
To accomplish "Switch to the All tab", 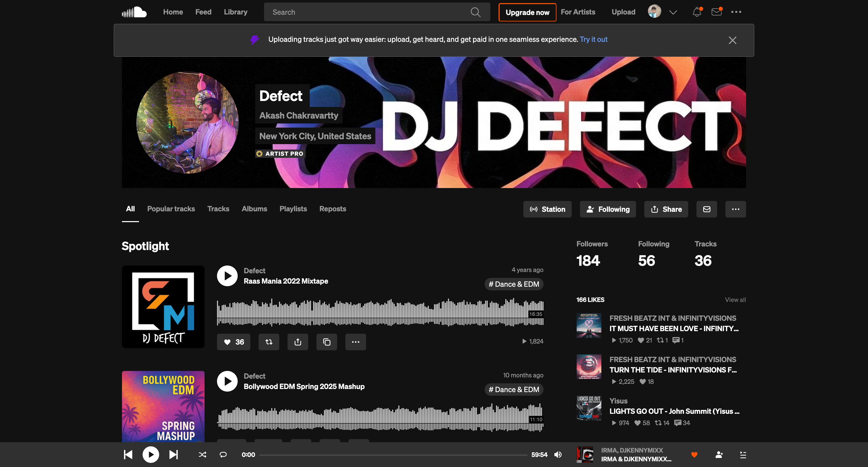I will [130, 209].
